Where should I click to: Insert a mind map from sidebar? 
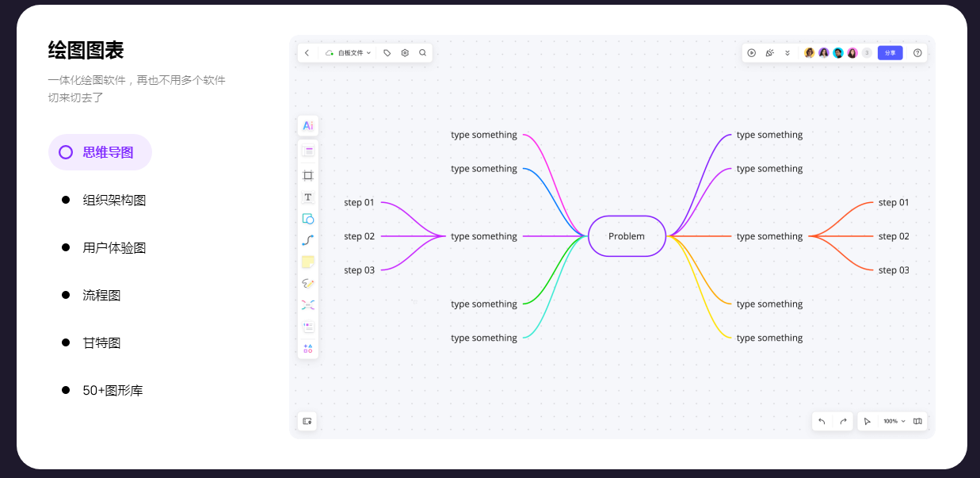click(308, 304)
